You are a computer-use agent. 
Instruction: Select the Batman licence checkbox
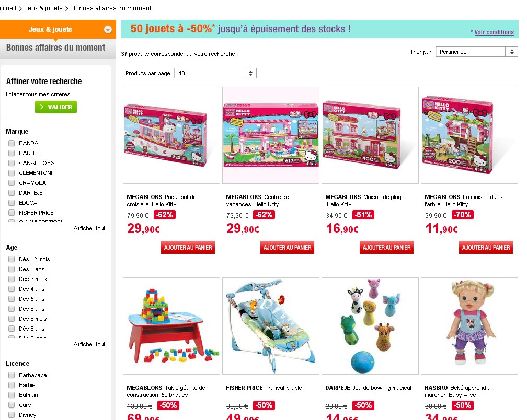[x=12, y=395]
